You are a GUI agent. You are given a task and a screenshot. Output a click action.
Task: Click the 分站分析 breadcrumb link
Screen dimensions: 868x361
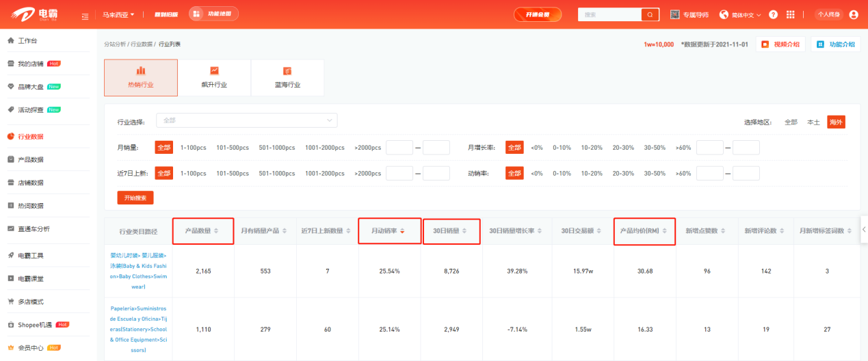115,44
